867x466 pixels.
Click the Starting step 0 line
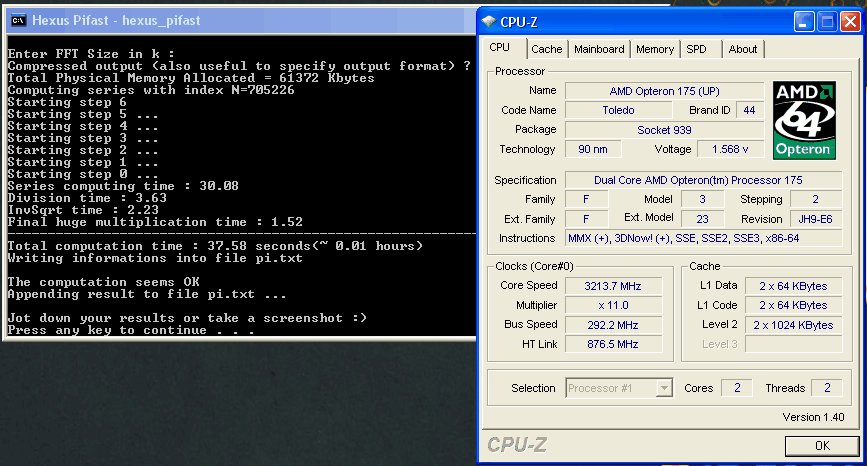click(83, 174)
